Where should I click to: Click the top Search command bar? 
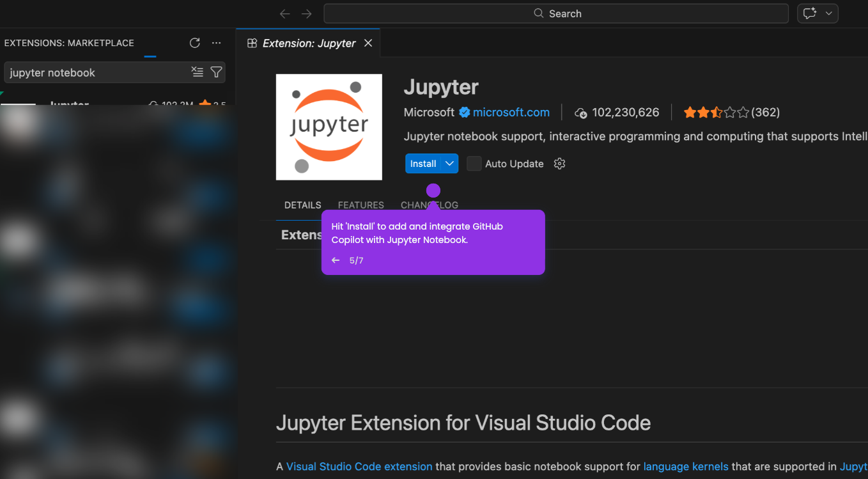(x=556, y=13)
